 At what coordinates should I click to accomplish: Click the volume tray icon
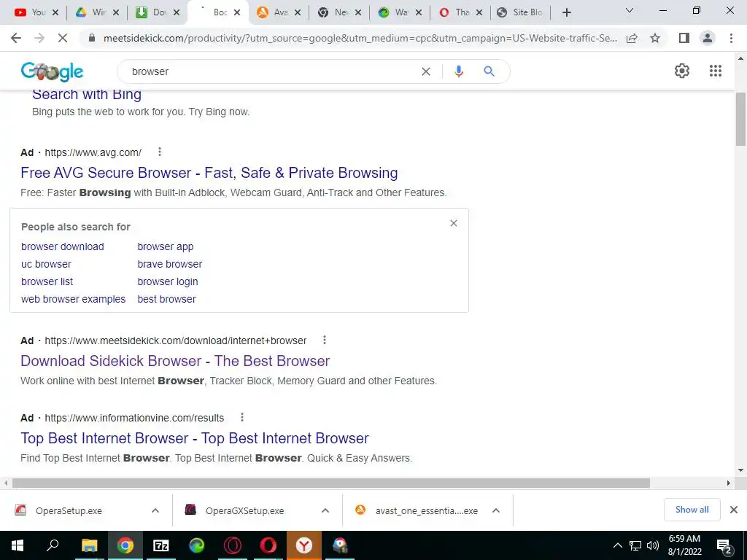pos(653,545)
